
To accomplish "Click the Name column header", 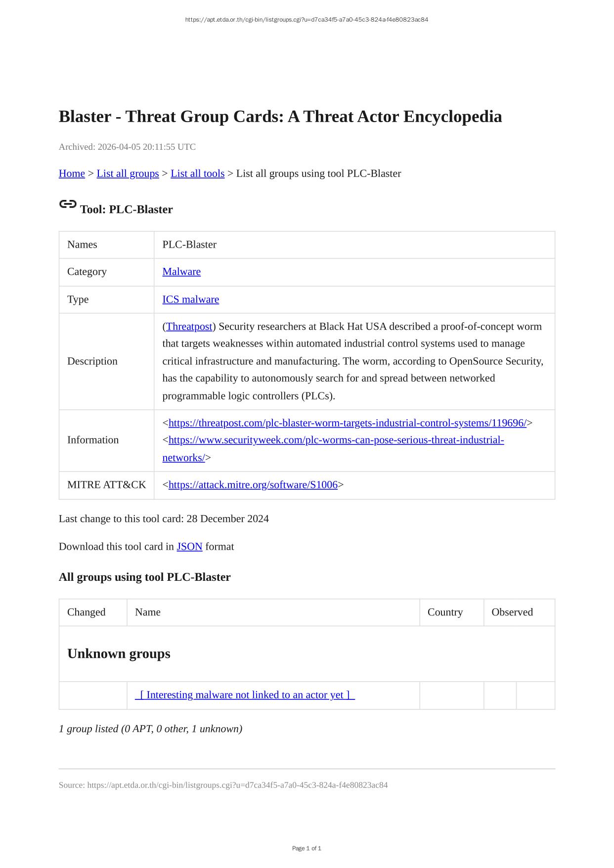I will (x=148, y=612).
